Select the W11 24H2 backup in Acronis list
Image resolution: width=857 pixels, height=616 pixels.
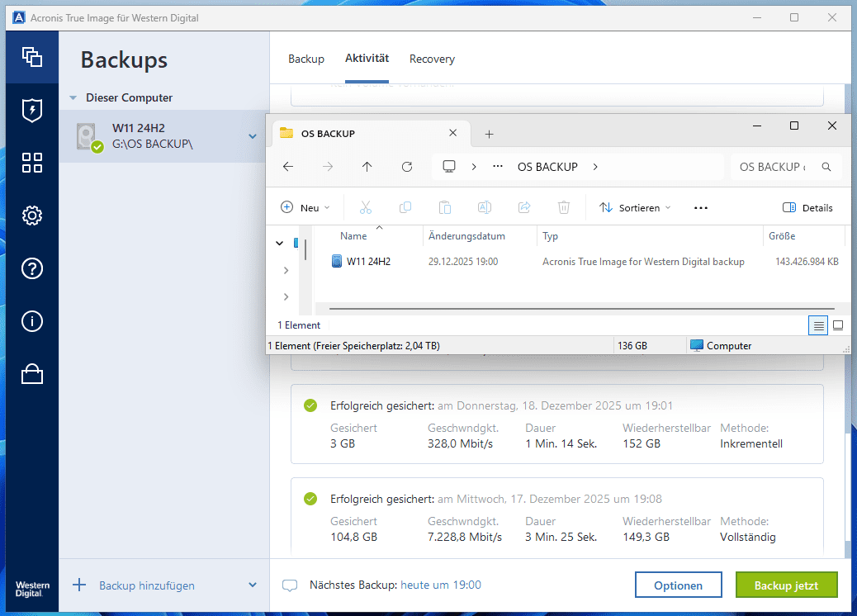pos(164,136)
